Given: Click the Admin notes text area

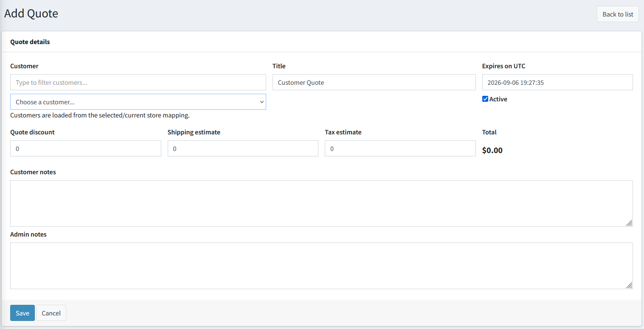Looking at the screenshot, I should [321, 266].
